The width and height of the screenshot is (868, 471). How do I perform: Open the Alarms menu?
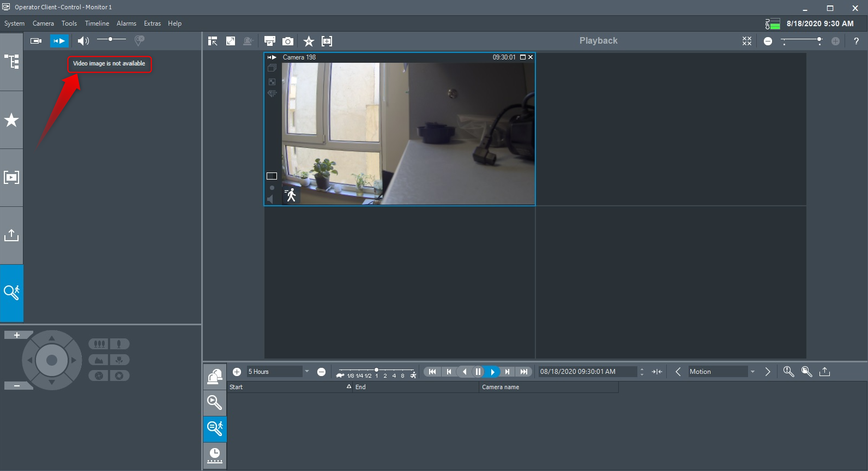click(126, 23)
